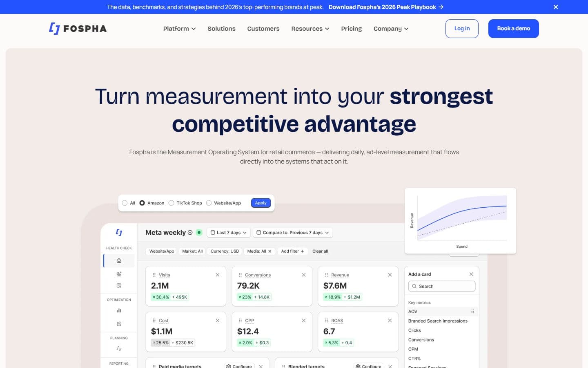The height and width of the screenshot is (368, 588).
Task: Close the Conversions card
Action: click(x=304, y=275)
